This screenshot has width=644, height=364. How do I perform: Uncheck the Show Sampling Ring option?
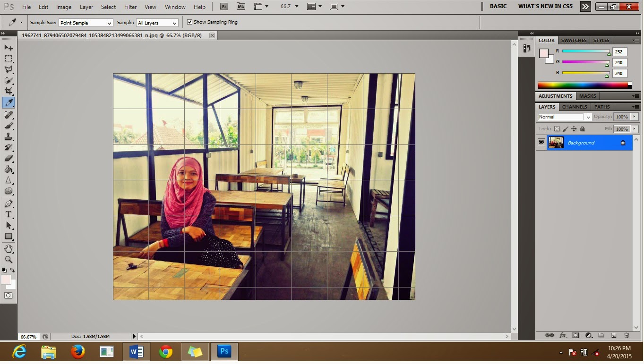point(189,22)
